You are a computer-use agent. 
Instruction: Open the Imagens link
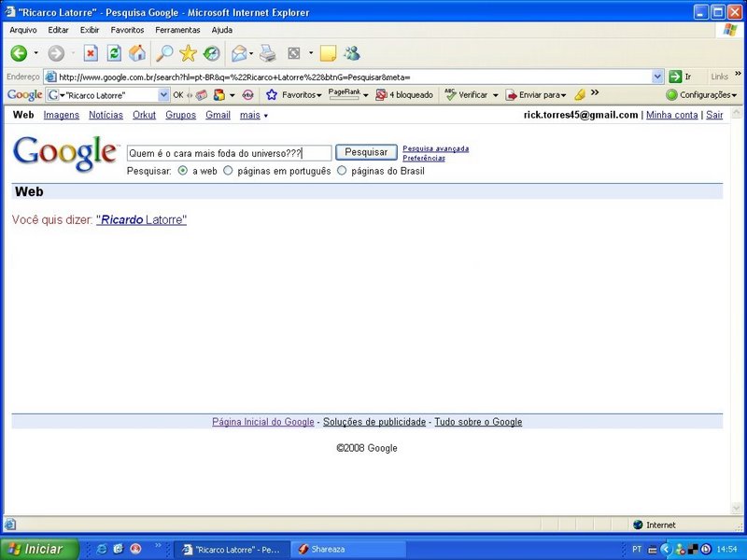pos(62,115)
